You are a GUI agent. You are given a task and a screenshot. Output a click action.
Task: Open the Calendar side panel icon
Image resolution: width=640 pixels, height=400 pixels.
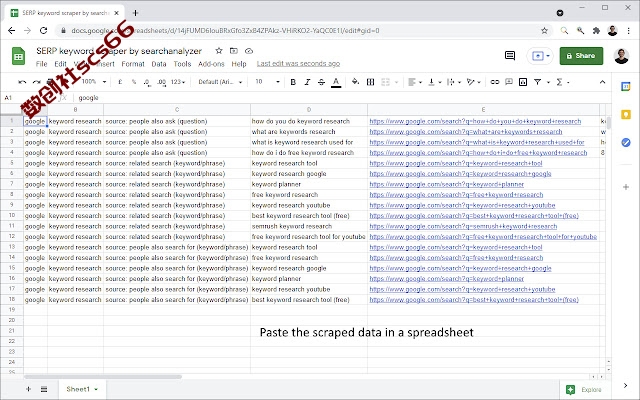(x=626, y=87)
